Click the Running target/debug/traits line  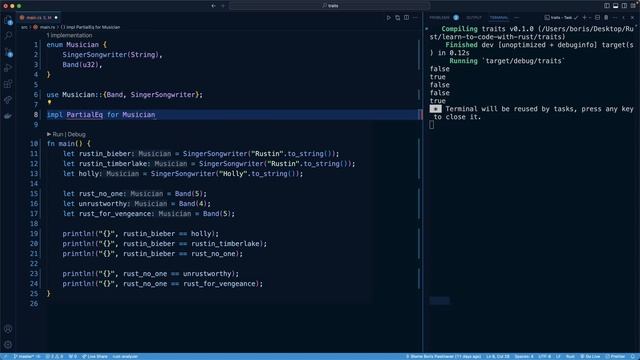(x=507, y=61)
